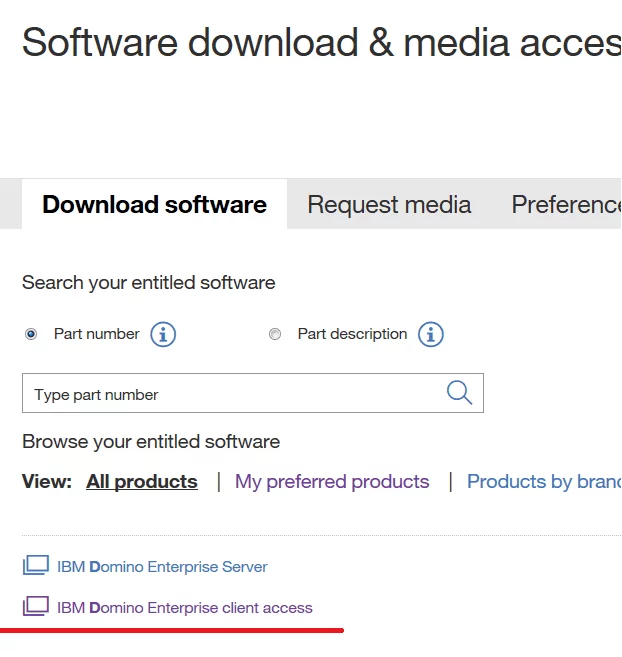Open the Request media tab
Viewport: 622px width, 657px height.
click(x=389, y=205)
